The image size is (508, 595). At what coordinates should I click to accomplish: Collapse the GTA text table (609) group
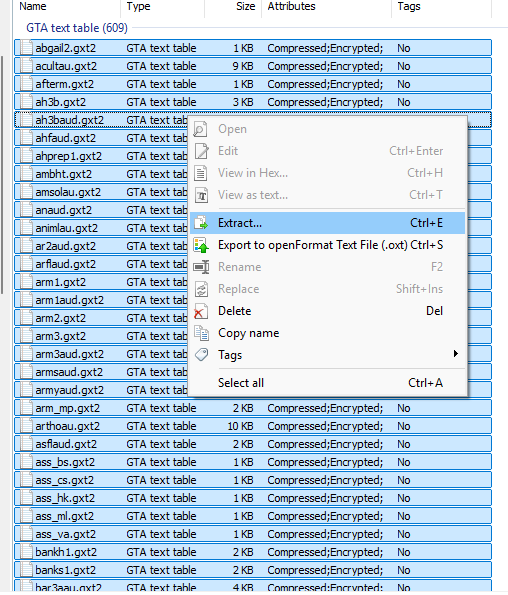tap(77, 28)
